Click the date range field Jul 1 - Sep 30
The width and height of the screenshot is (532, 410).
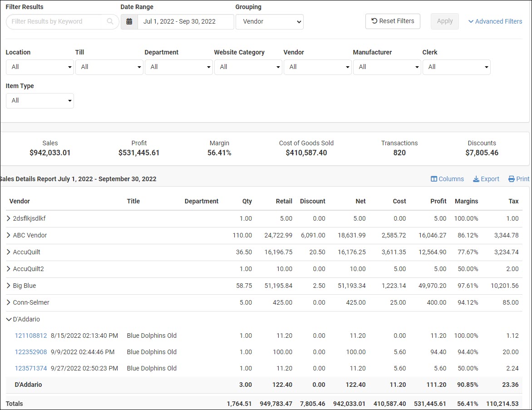186,21
